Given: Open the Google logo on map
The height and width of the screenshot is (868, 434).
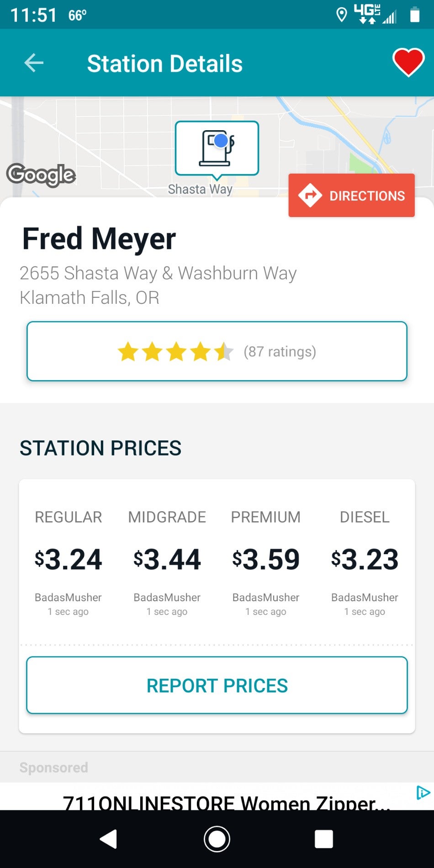Looking at the screenshot, I should [x=41, y=175].
